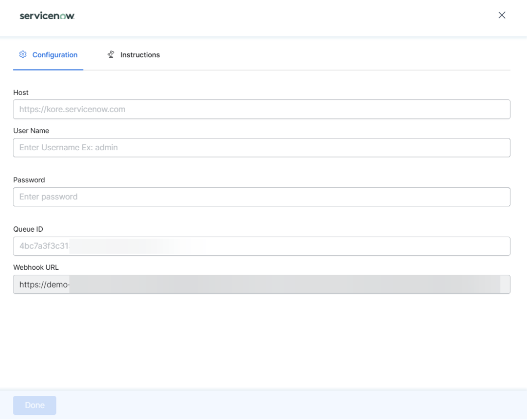Click the Done button
Viewport: 527px width, 420px height.
coord(34,405)
